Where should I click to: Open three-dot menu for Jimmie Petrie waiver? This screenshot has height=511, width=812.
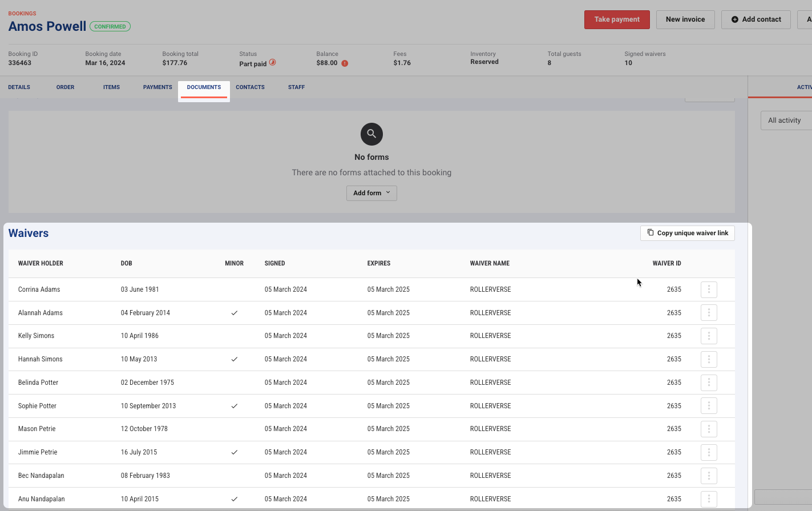pos(709,452)
